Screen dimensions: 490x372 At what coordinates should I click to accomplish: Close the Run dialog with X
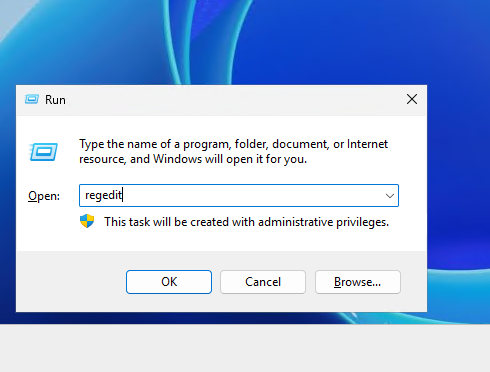412,99
